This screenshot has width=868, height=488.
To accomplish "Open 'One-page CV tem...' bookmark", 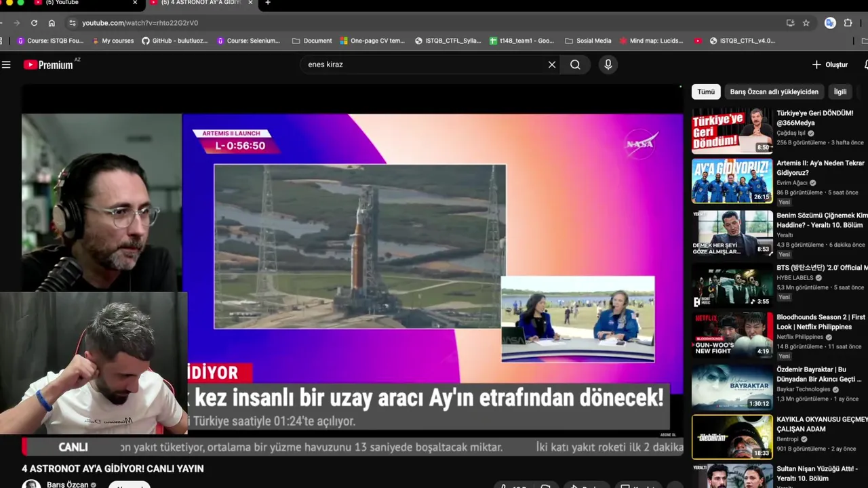I will [x=372, y=41].
